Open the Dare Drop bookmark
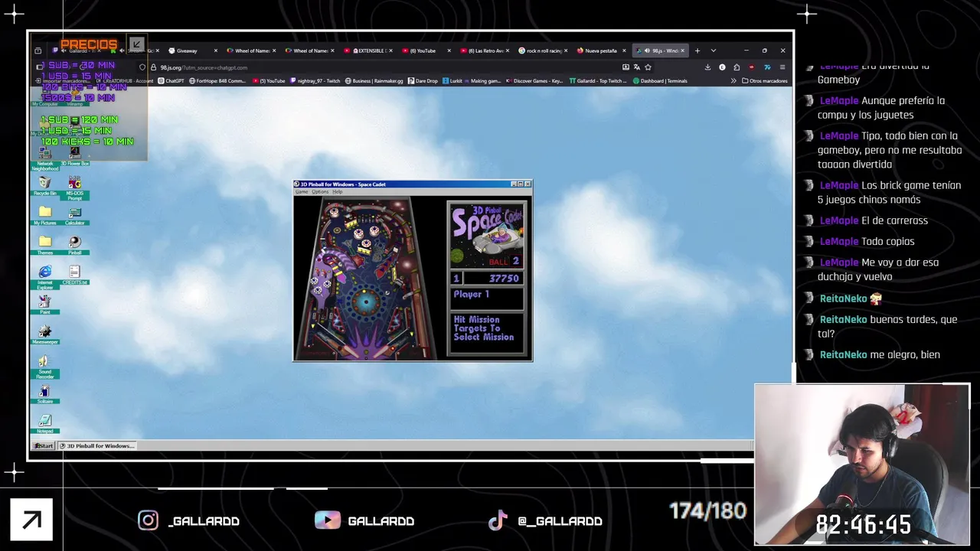 point(423,80)
